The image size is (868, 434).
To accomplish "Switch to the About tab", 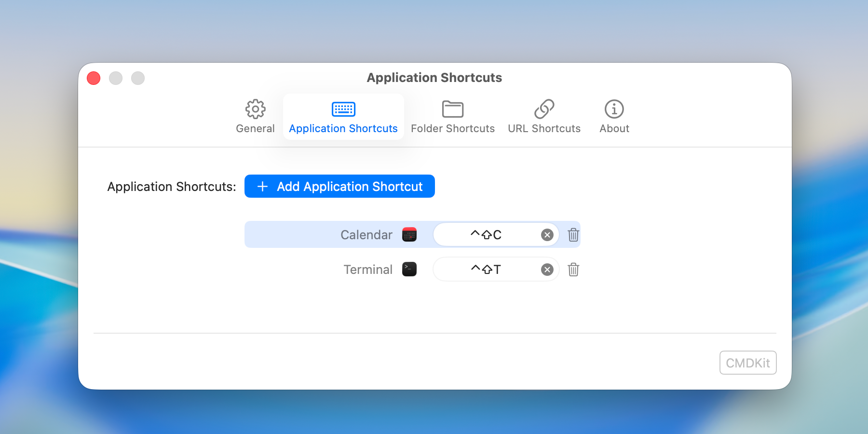I will click(x=613, y=128).
